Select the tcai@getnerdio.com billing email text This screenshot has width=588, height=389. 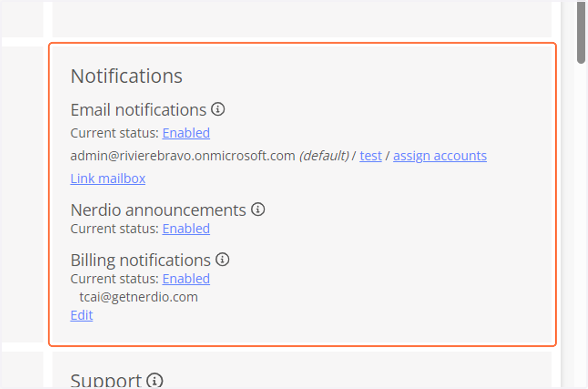[139, 297]
